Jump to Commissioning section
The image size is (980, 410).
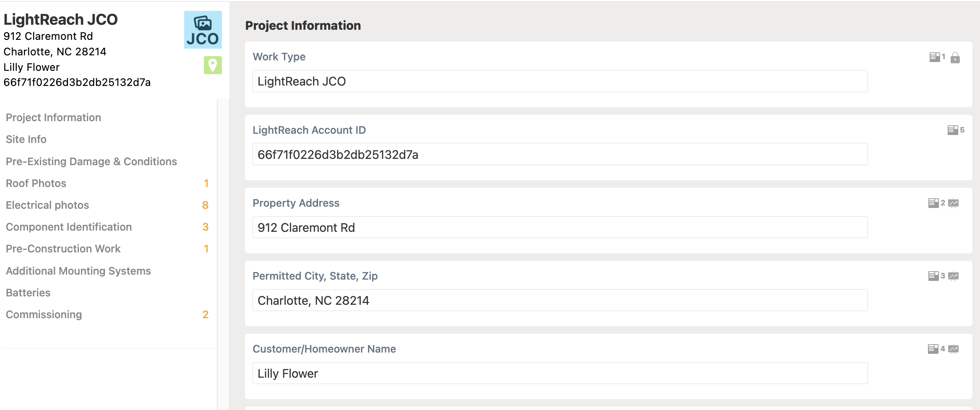pos(44,314)
